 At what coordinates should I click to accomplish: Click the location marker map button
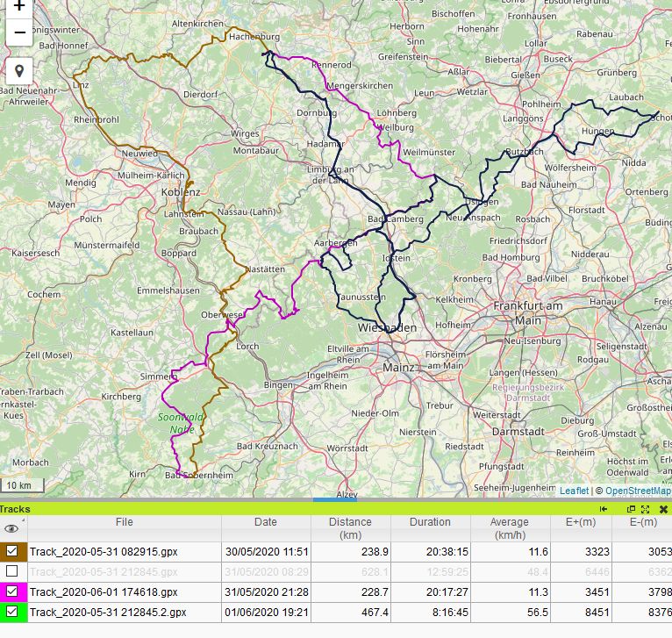coord(18,71)
